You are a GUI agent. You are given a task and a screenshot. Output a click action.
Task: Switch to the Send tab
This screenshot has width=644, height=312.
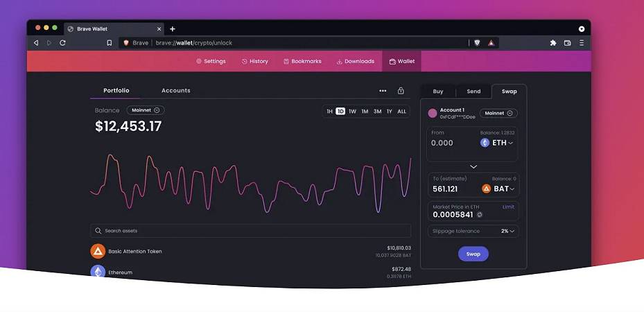(x=473, y=92)
